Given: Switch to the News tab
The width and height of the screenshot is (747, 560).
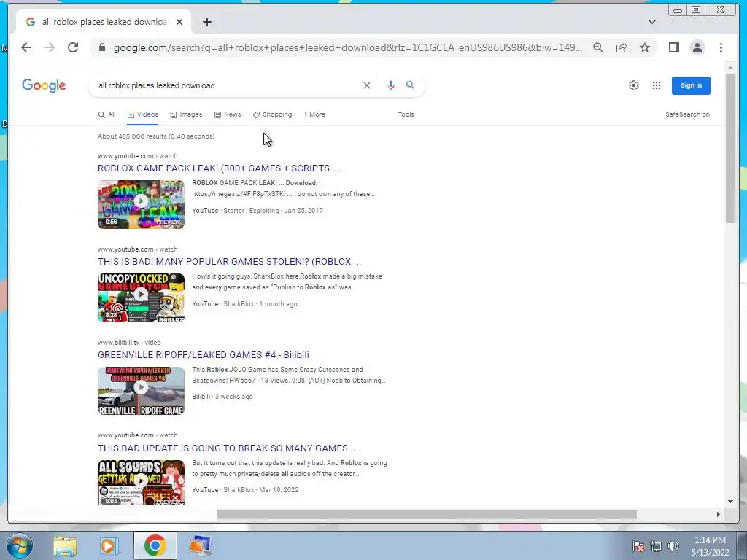Looking at the screenshot, I should [x=228, y=114].
